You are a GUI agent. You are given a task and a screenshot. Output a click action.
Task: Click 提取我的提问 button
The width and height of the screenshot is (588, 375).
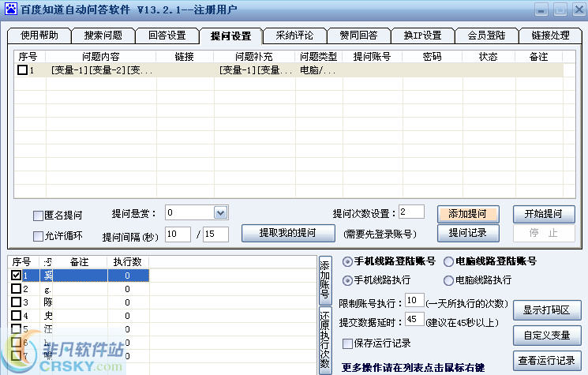(288, 233)
